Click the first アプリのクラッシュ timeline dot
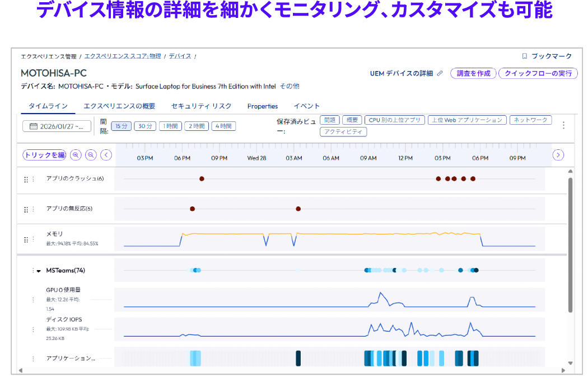The height and width of the screenshot is (382, 588). pos(202,179)
